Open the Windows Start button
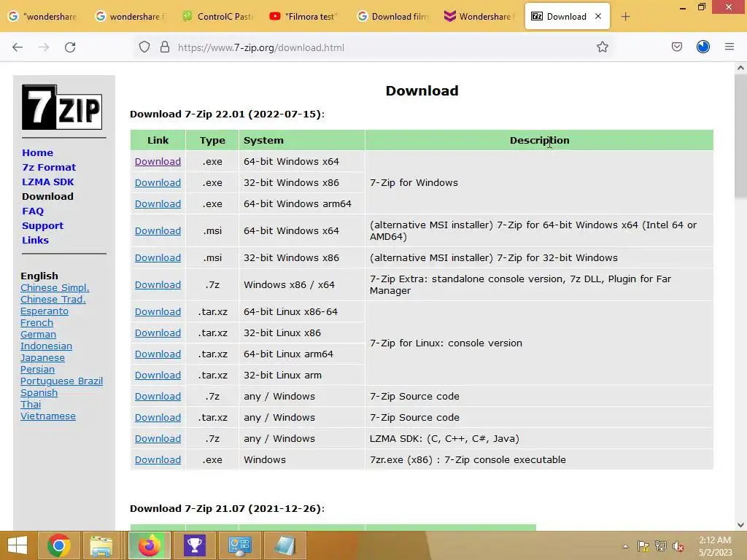Screen dimensions: 747x560 18,545
